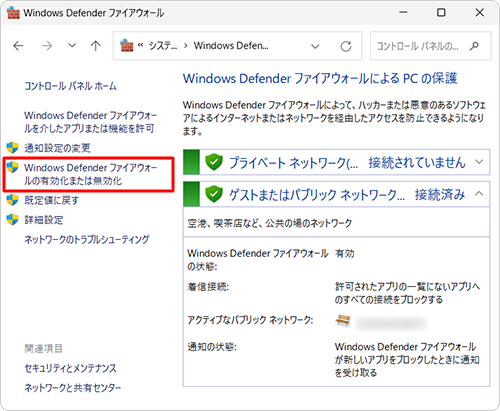Close the Windows Defender ファイアウォール window
Screen dimensions: 500x411
[480, 13]
